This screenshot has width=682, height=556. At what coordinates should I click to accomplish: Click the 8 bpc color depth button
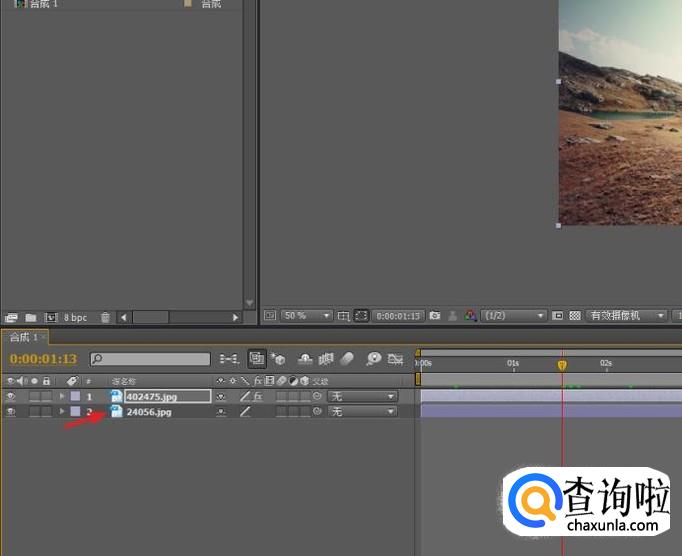[x=76, y=317]
